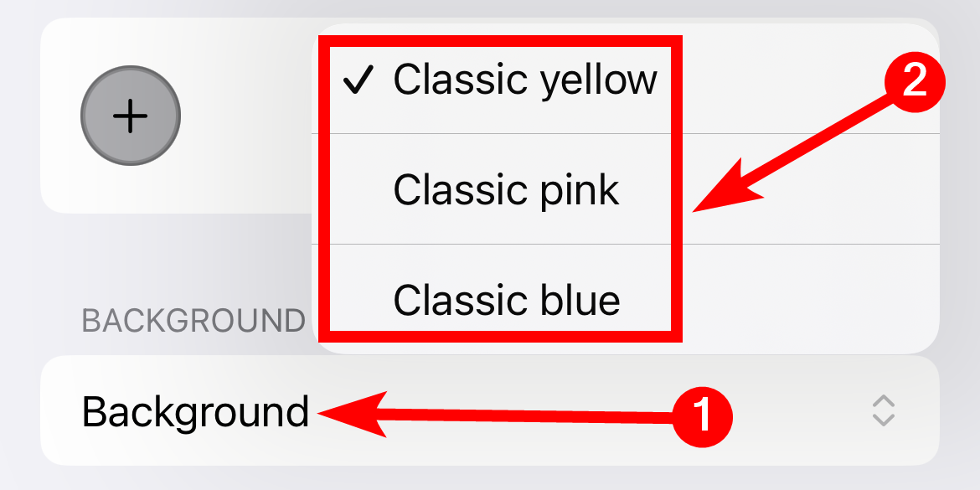Tap the BACKGROUND section header
The width and height of the screenshot is (980, 490).
pyautogui.click(x=193, y=317)
